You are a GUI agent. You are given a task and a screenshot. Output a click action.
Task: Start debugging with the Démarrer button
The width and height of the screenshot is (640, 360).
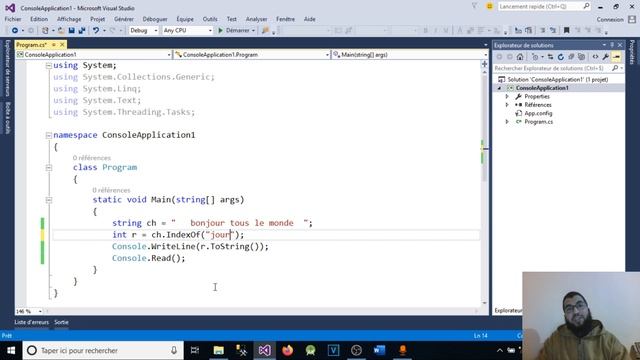[x=233, y=31]
